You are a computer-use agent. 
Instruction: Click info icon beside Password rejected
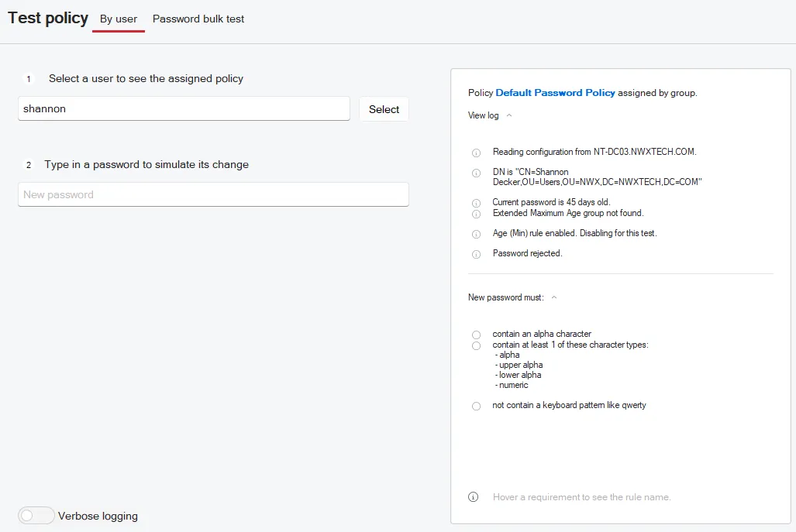tap(476, 254)
